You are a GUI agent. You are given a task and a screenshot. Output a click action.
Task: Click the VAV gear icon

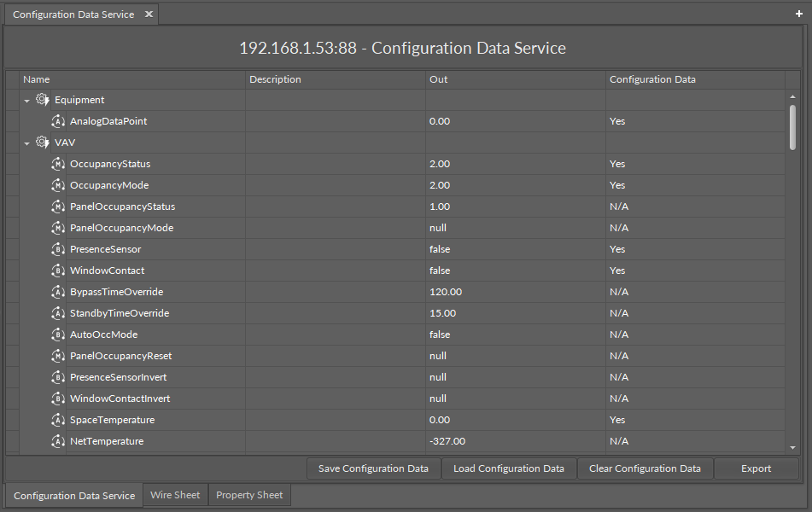(x=42, y=143)
